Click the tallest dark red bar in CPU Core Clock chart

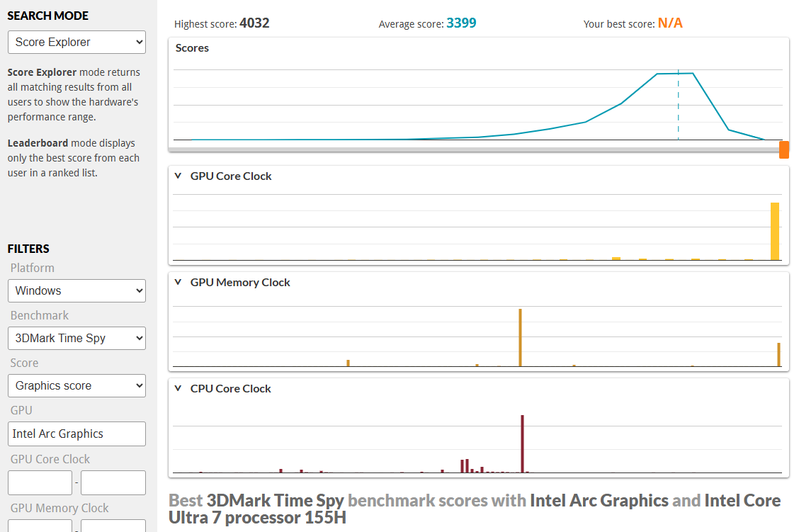522,444
